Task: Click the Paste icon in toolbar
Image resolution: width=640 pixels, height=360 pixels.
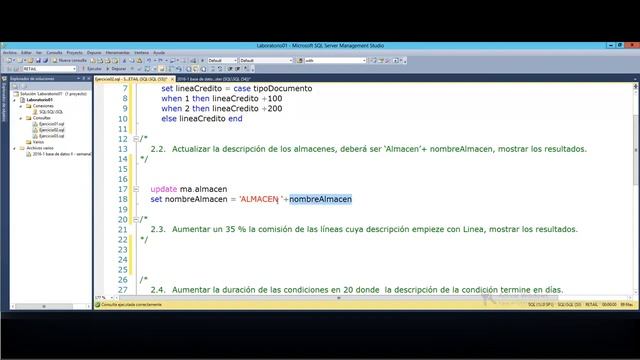Action: pyautogui.click(x=139, y=60)
